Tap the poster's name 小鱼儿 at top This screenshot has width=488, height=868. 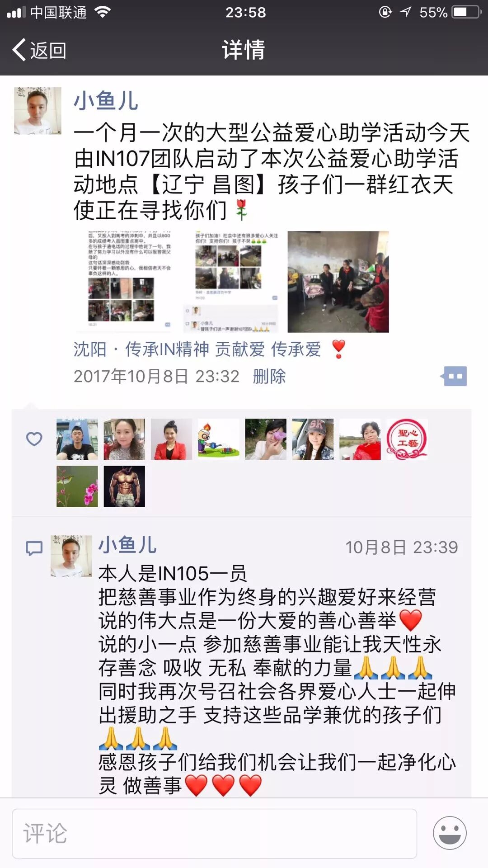coord(106,100)
